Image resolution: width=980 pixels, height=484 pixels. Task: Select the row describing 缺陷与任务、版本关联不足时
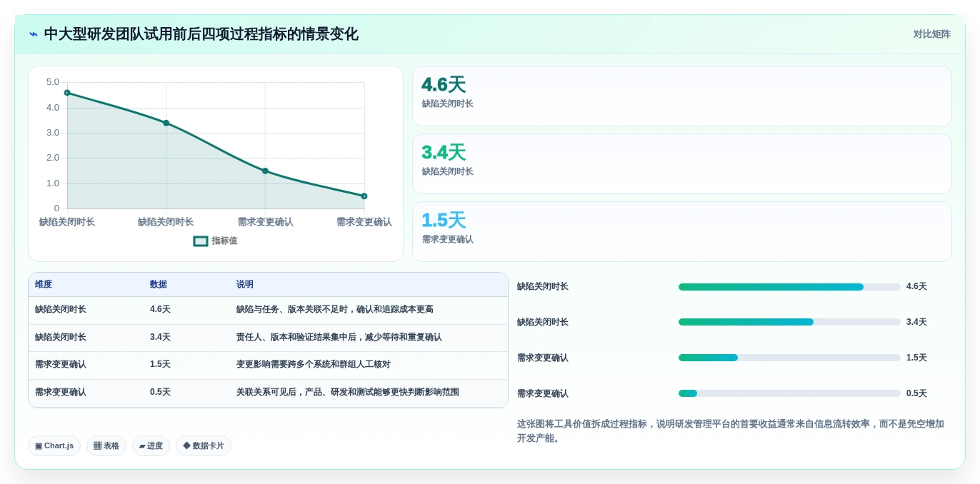(x=268, y=310)
